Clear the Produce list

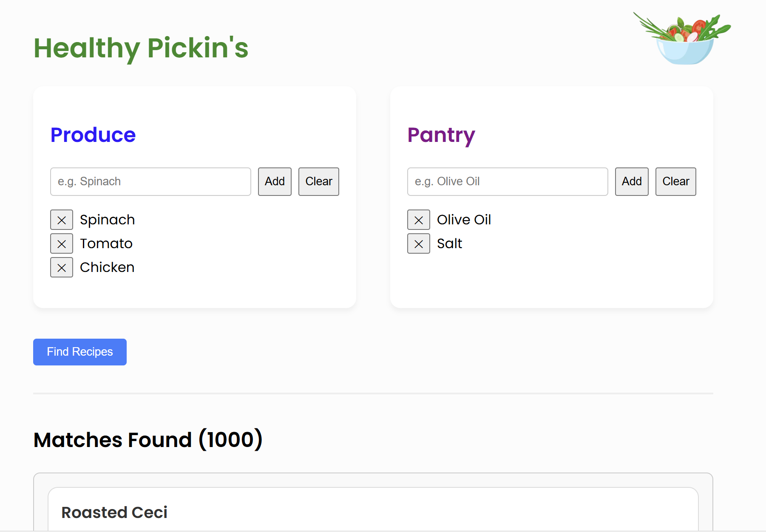[319, 181]
